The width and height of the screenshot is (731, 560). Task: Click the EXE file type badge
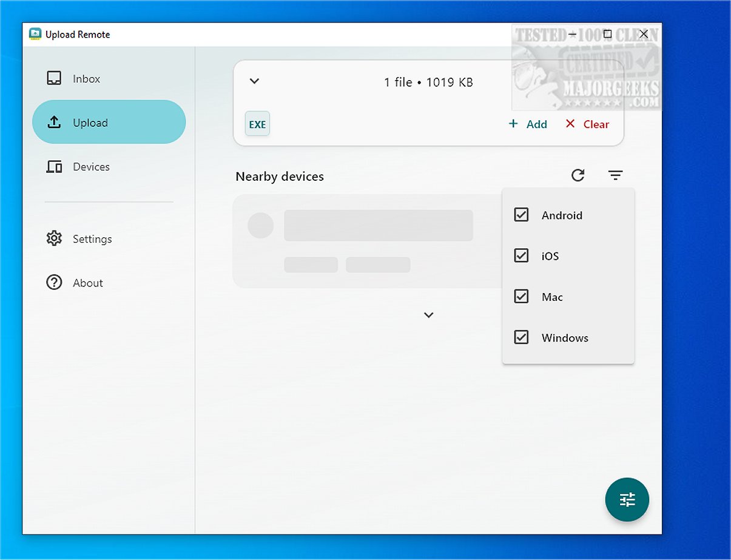point(257,124)
